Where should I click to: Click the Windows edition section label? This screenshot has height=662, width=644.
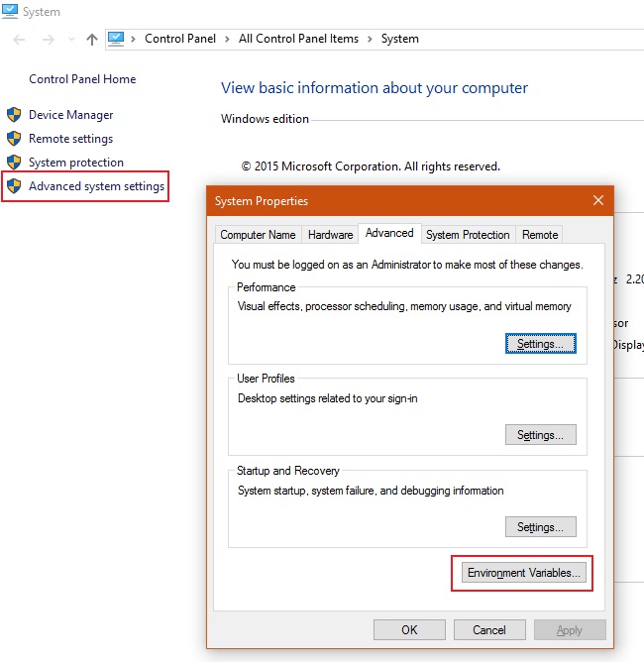point(265,119)
